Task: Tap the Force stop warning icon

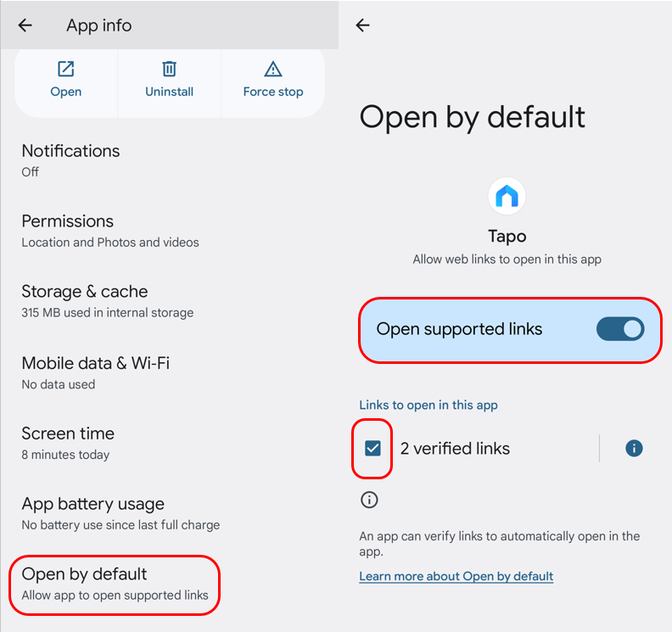Action: coord(273,69)
